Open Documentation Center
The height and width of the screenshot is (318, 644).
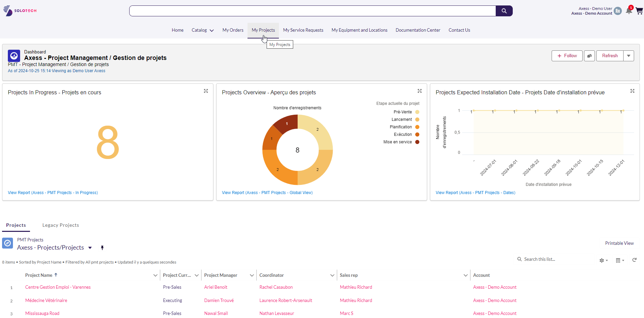tap(418, 30)
